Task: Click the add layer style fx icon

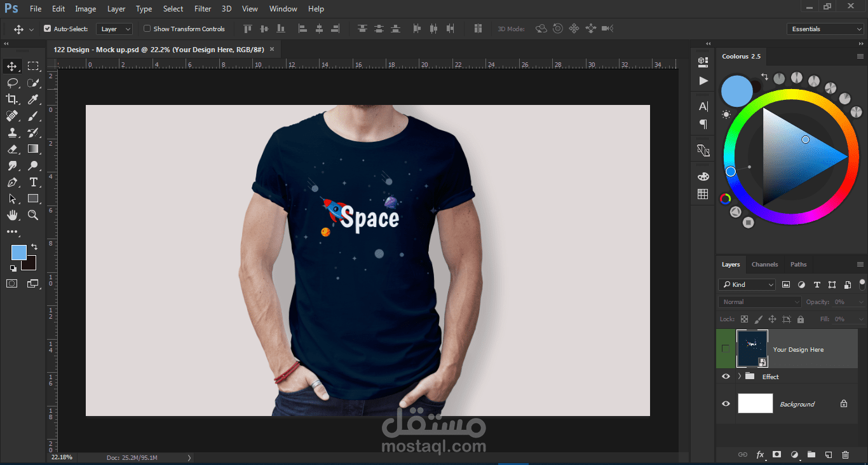Action: point(760,454)
